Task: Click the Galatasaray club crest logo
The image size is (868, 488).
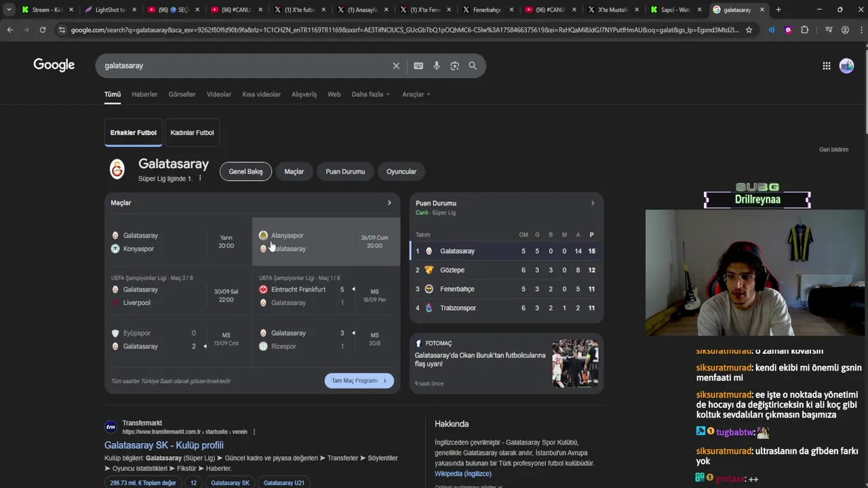Action: 117,169
